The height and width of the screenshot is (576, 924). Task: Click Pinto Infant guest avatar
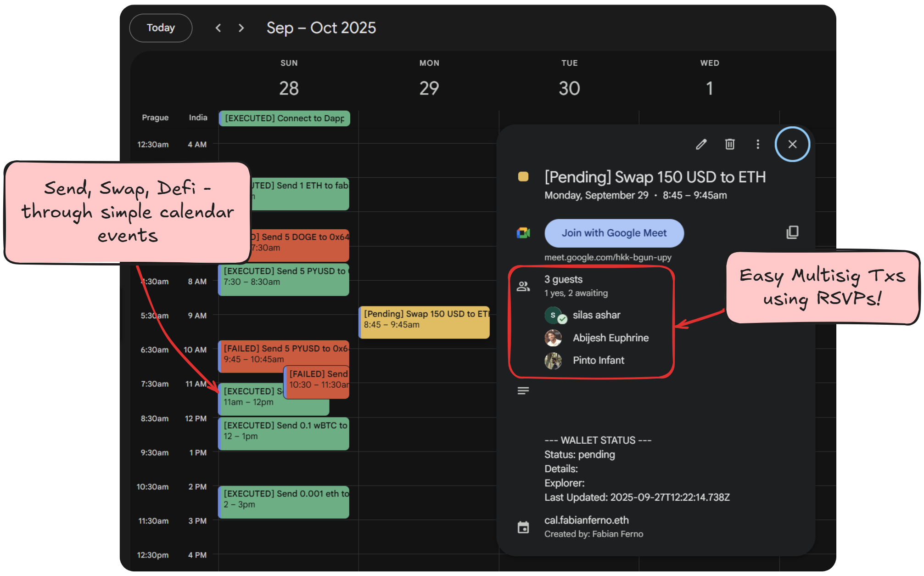click(553, 361)
